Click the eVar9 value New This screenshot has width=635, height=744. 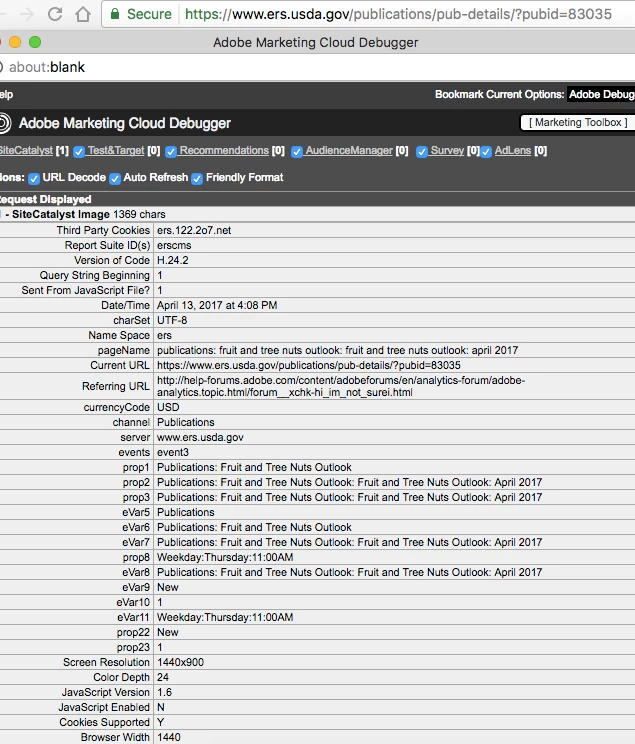tap(168, 587)
